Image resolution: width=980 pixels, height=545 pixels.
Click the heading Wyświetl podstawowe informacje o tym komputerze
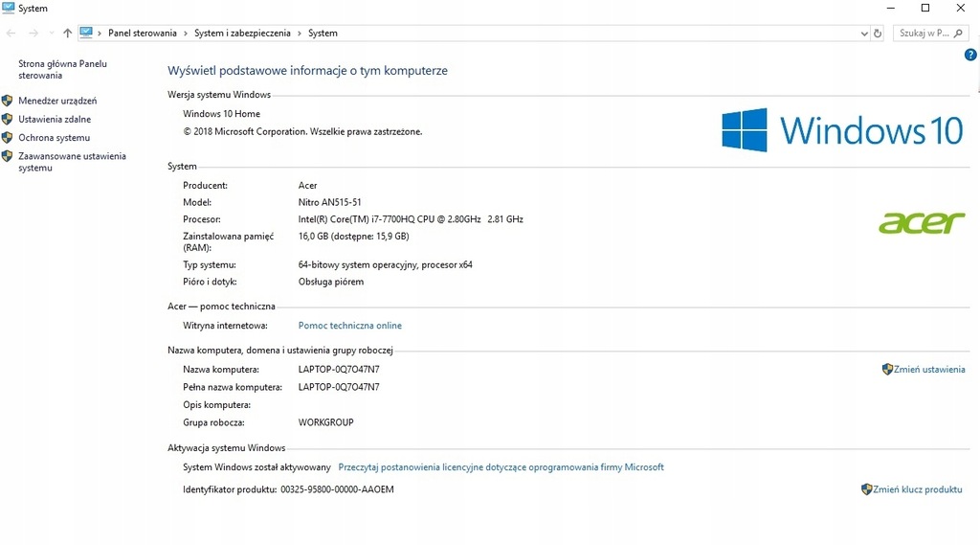pyautogui.click(x=307, y=71)
